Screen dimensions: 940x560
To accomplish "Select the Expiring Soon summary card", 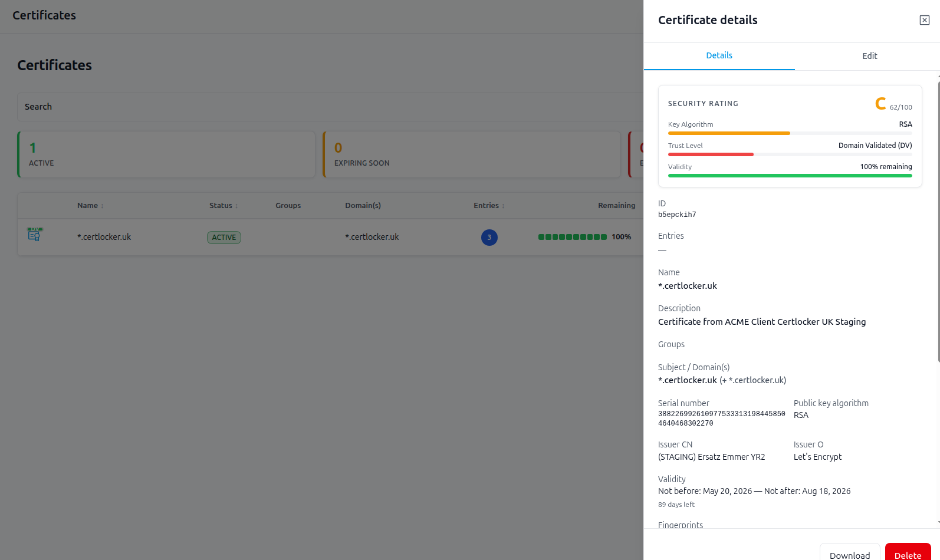I will click(472, 154).
